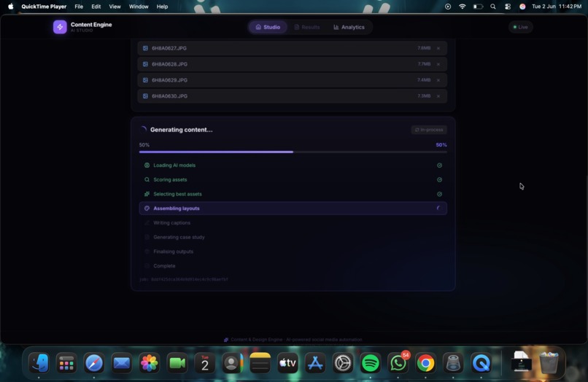588x382 pixels.
Task: Open the View menu
Action: pyautogui.click(x=115, y=7)
